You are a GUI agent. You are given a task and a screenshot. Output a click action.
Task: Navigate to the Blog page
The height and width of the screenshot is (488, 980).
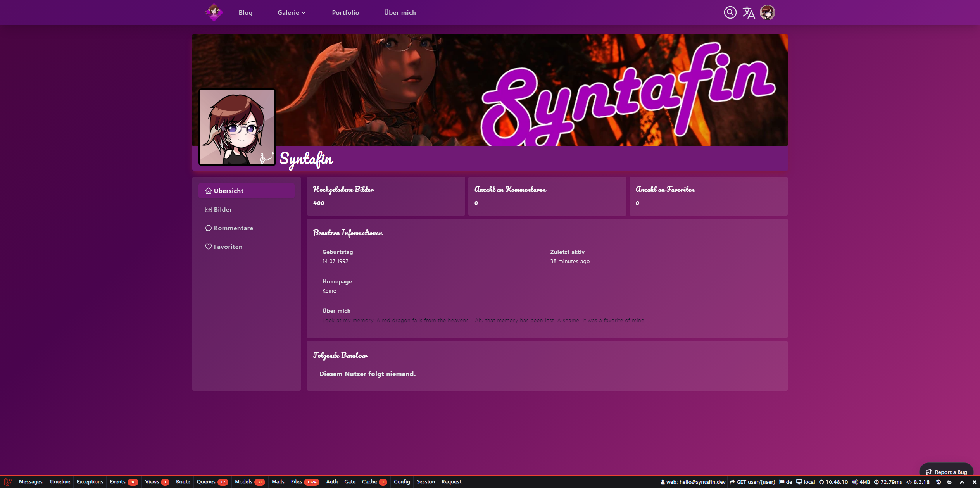tap(245, 12)
